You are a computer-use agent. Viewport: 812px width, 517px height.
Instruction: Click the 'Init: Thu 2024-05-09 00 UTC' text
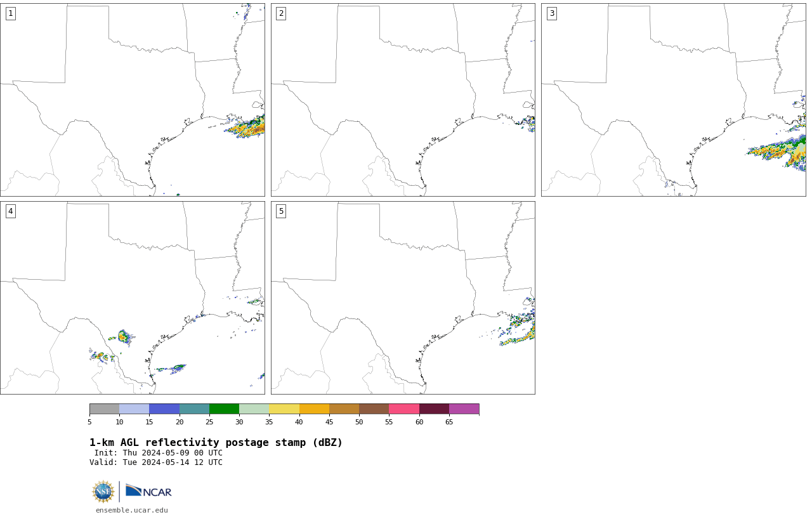(159, 453)
